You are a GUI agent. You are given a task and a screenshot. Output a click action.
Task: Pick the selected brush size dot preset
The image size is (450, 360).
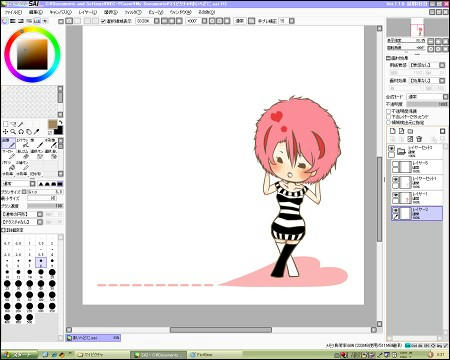pos(41,262)
